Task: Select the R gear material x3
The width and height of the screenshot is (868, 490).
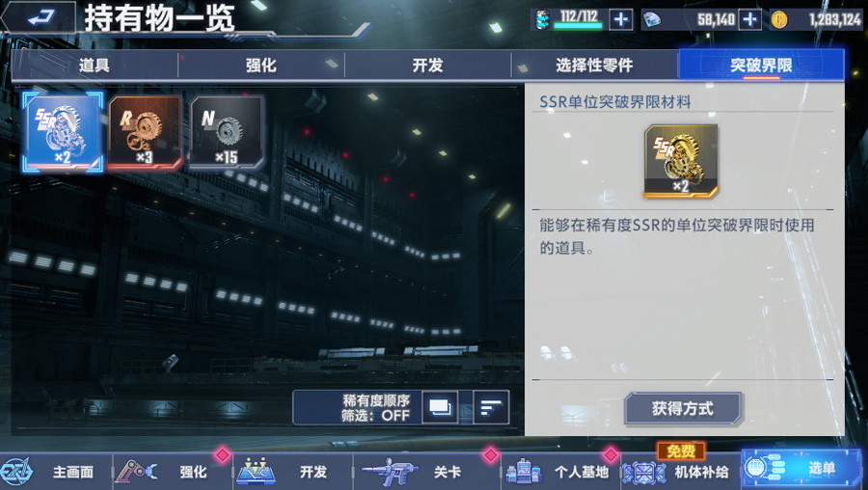Action: pos(145,132)
